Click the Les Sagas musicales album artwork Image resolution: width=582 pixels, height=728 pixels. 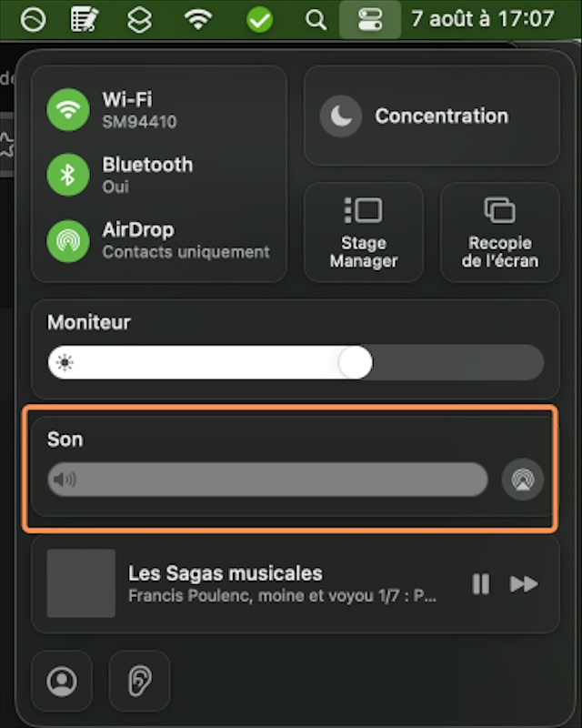(81, 583)
